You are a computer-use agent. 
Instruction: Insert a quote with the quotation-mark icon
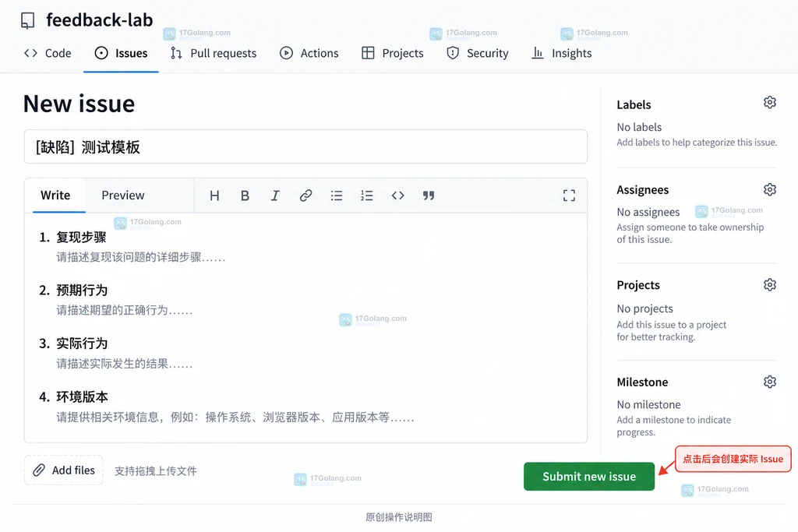click(x=429, y=196)
